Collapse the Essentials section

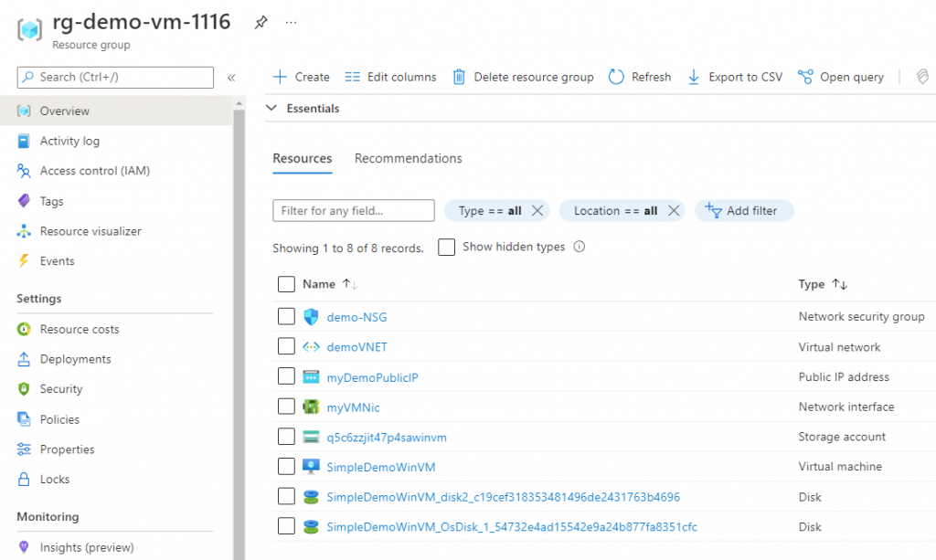tap(271, 109)
